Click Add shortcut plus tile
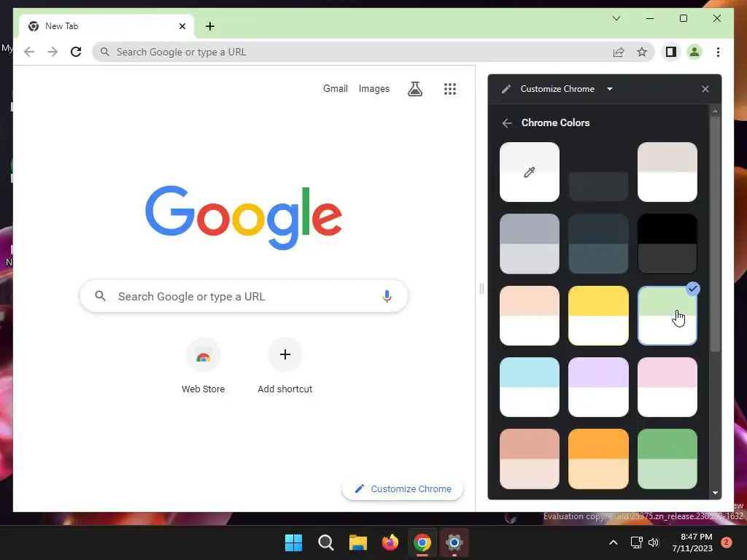This screenshot has height=560, width=747. (285, 366)
